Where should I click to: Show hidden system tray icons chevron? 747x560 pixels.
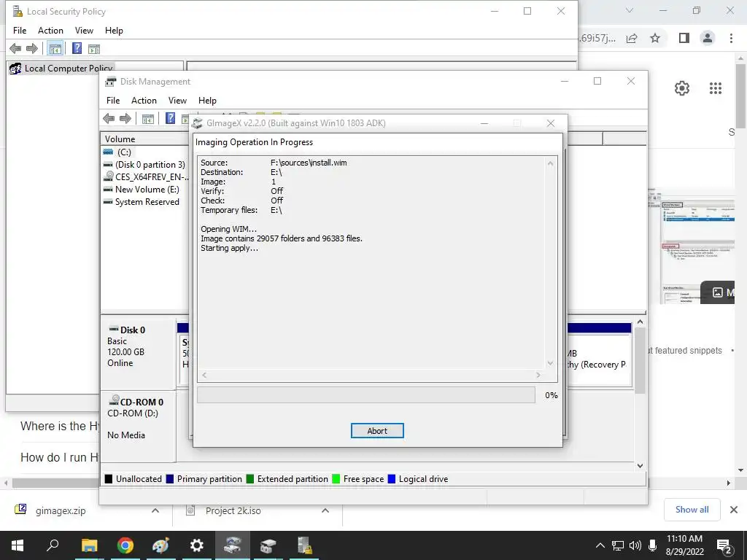point(600,545)
